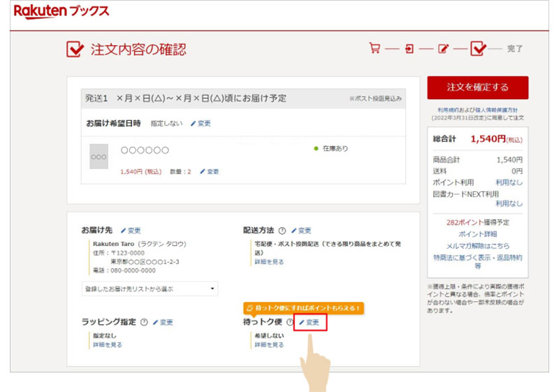Click 詳細を見る under 配送方法

[x=269, y=261]
